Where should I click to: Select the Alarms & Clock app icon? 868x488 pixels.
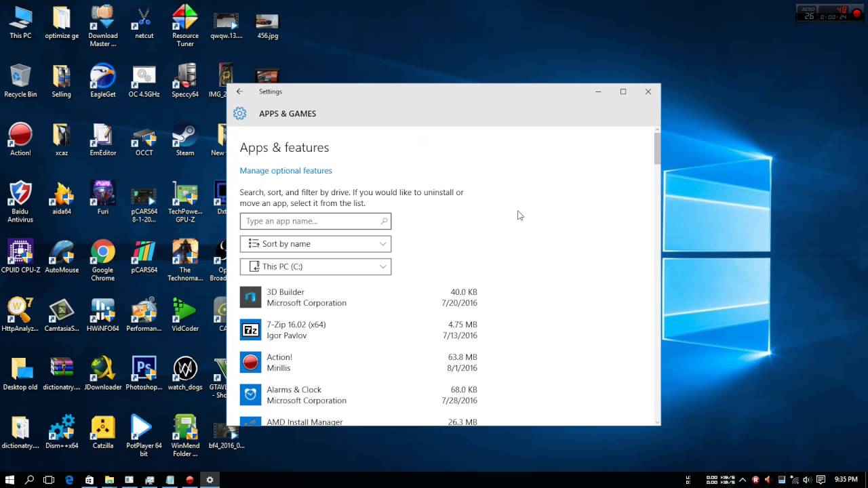pos(250,395)
